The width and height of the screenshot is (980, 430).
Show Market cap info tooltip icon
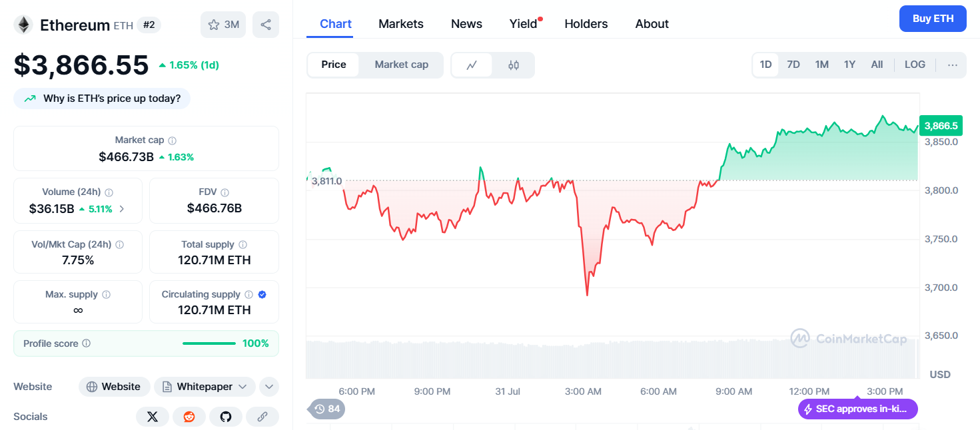[172, 140]
